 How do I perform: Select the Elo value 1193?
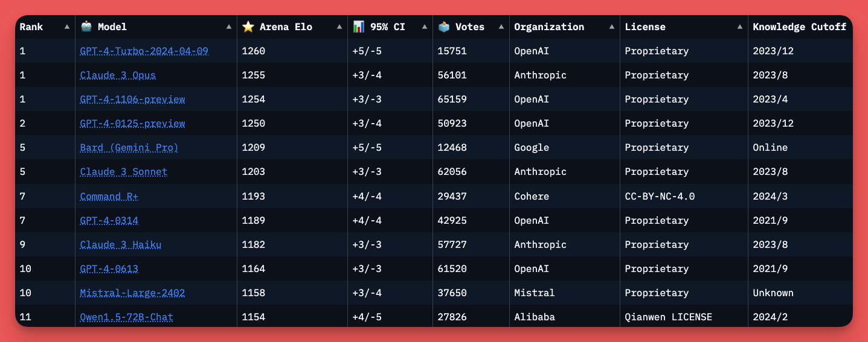(x=253, y=197)
